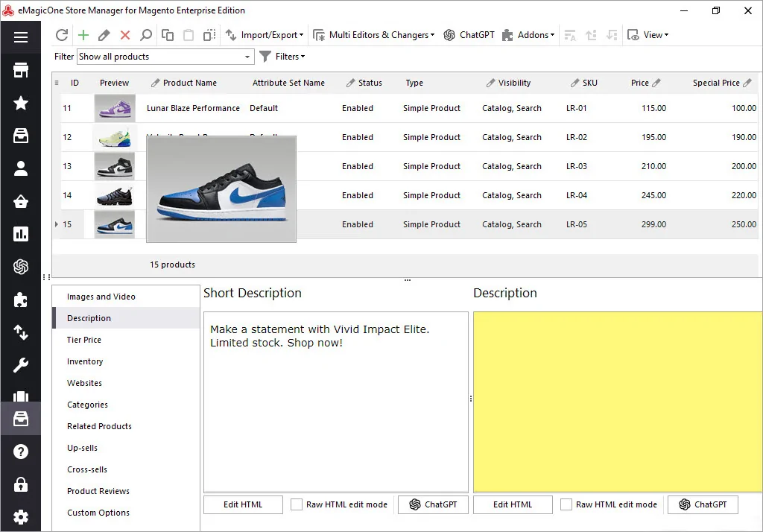Sort by the SKU column header

point(584,83)
